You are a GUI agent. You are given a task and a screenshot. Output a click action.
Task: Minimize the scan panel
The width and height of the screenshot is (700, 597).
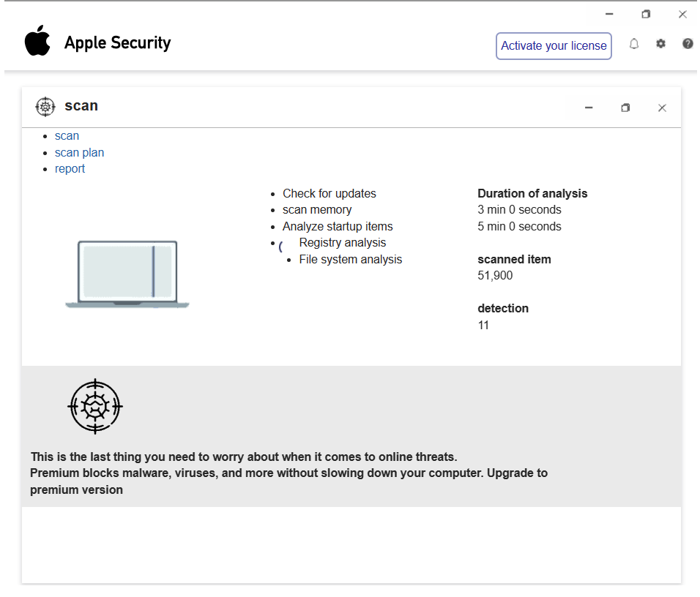tap(589, 108)
